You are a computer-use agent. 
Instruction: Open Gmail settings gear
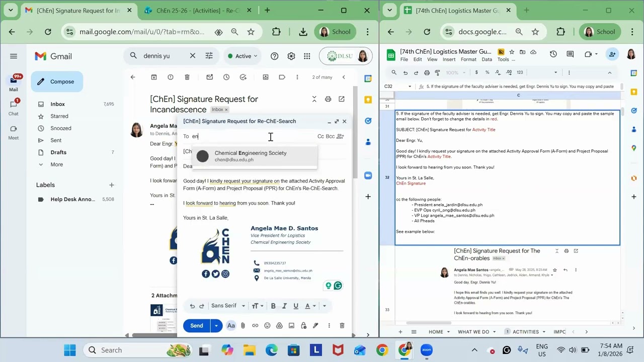291,56
